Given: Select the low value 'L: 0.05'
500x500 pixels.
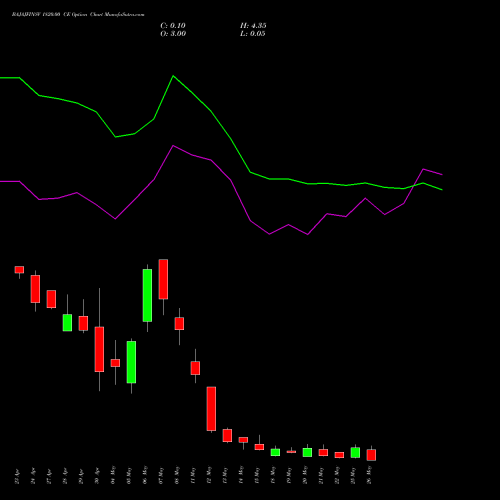Looking at the screenshot, I should point(253,34).
